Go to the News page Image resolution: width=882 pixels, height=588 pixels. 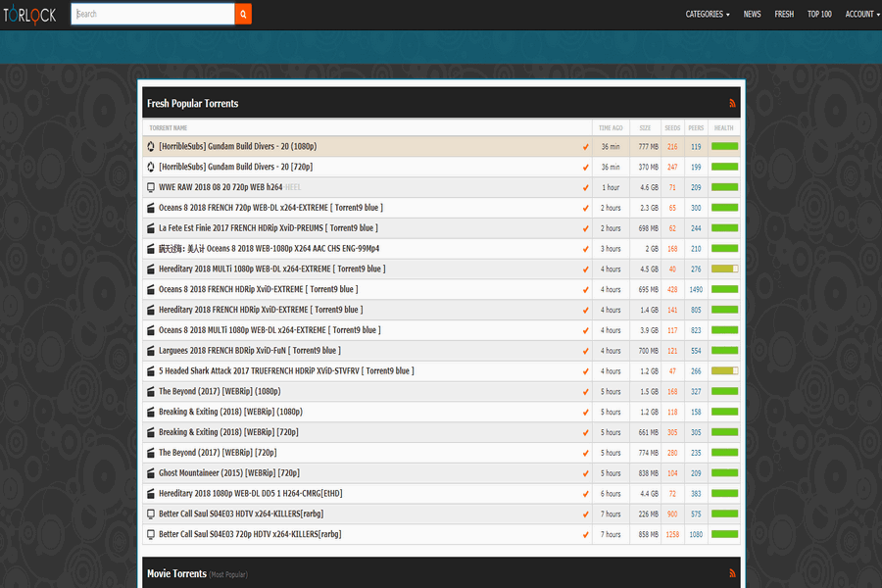pyautogui.click(x=752, y=14)
